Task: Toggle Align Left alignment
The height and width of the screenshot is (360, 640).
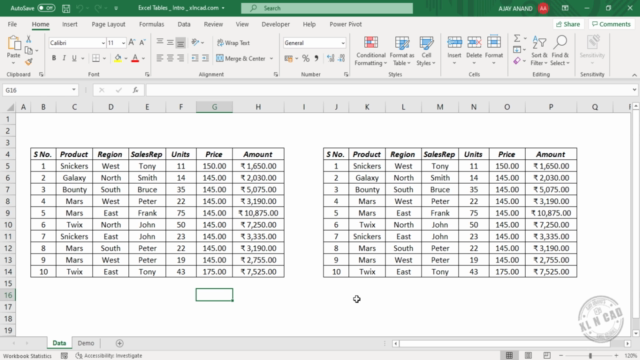Action: (x=160, y=58)
